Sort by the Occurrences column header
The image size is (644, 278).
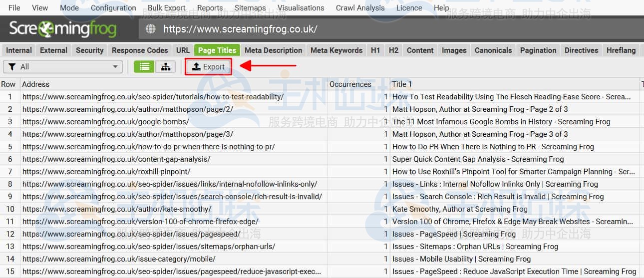pos(350,84)
